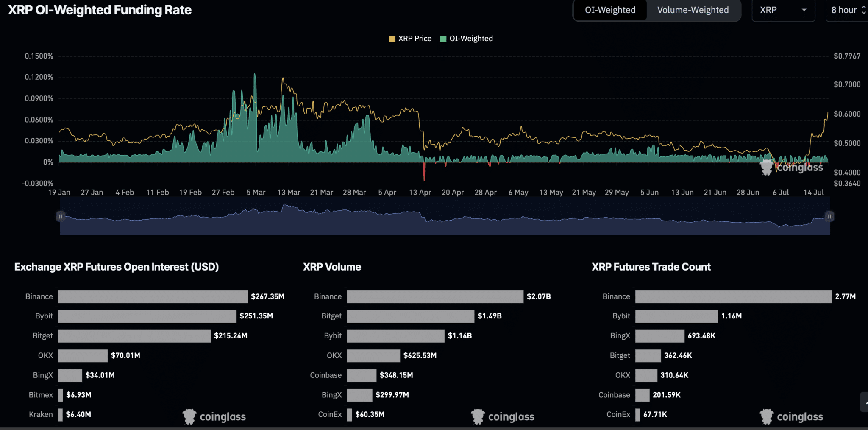Click the yellow XRP Price legend swatch
The width and height of the screenshot is (868, 430).
pos(392,38)
